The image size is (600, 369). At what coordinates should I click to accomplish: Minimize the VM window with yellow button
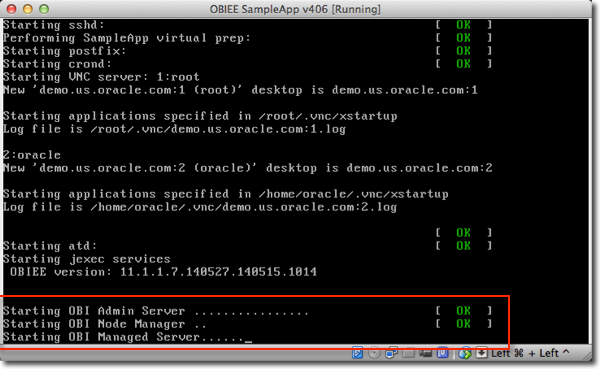point(28,8)
